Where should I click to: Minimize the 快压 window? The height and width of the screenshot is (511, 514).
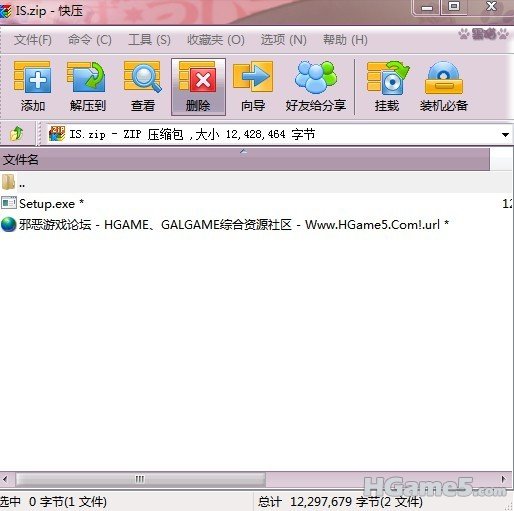tap(427, 7)
